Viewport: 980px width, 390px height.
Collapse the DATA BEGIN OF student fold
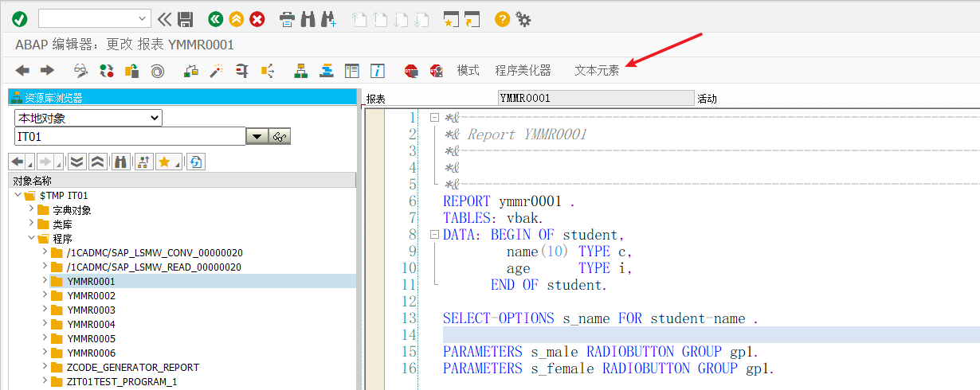click(434, 235)
